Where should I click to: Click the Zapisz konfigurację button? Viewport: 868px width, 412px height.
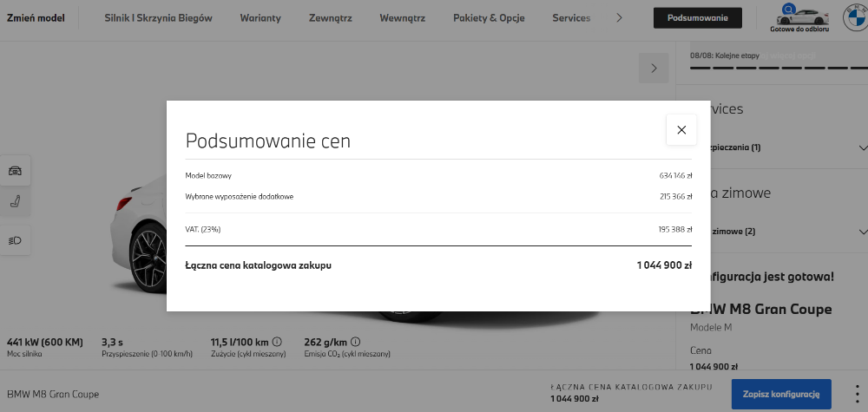pos(781,394)
